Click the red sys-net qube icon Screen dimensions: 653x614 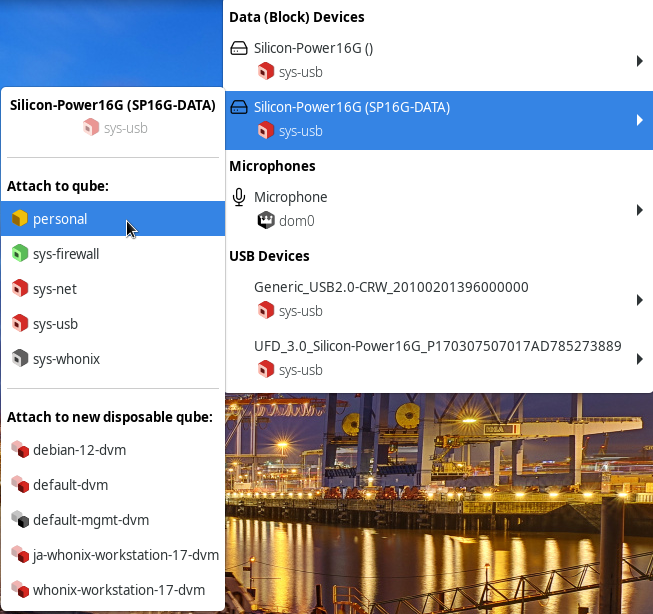(x=20, y=288)
